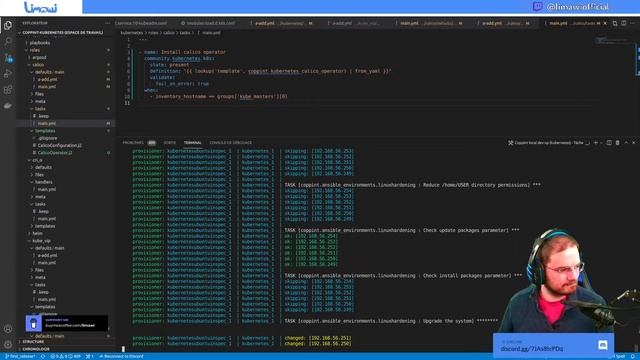The height and width of the screenshot is (360, 640).
Task: Click terminal line 'Check update packages parameter'
Action: click(402, 230)
